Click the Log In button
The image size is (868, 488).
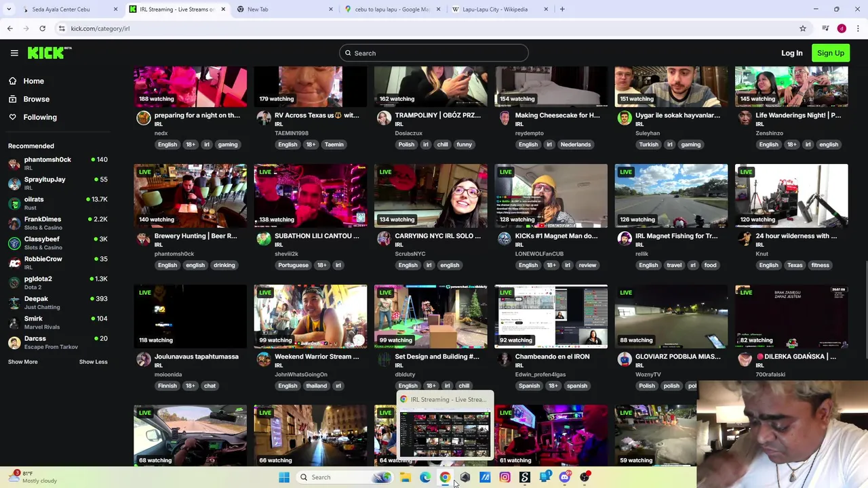(x=791, y=53)
